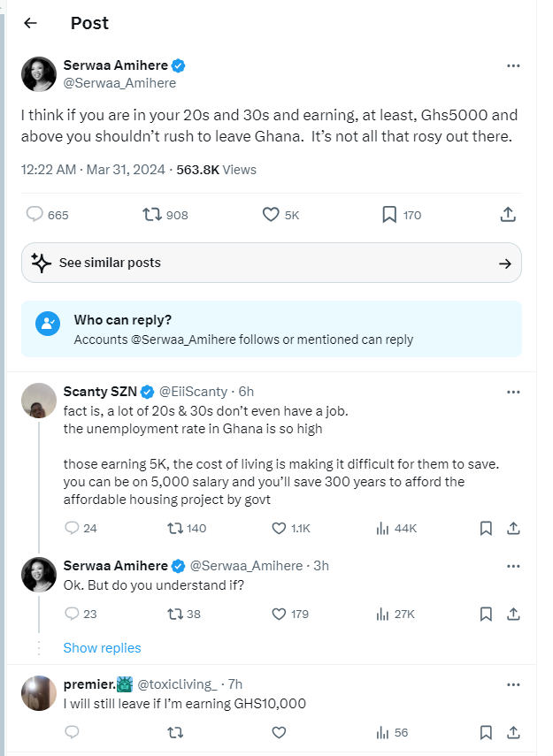Click the back arrow next to Post
Viewport: 553px width, 756px height.
tap(31, 24)
